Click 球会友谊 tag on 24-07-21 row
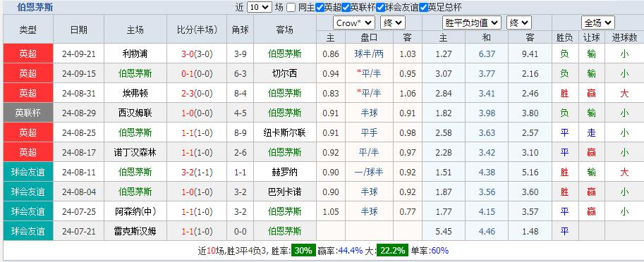This screenshot has width=644, height=262. click(28, 231)
